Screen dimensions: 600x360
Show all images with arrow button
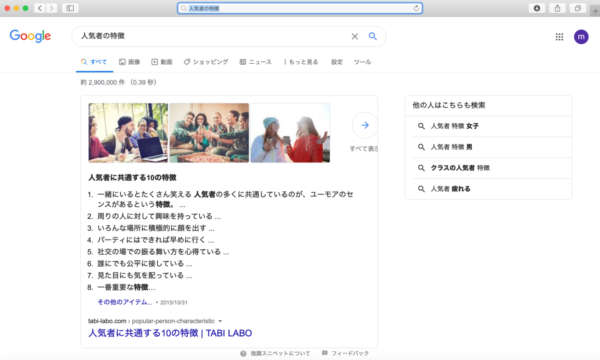[x=365, y=125]
